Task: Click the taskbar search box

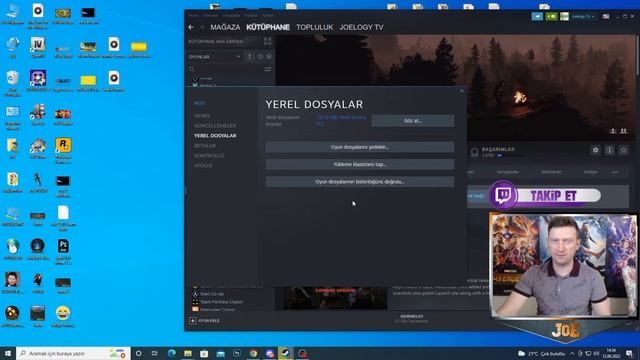Action: coord(73,353)
